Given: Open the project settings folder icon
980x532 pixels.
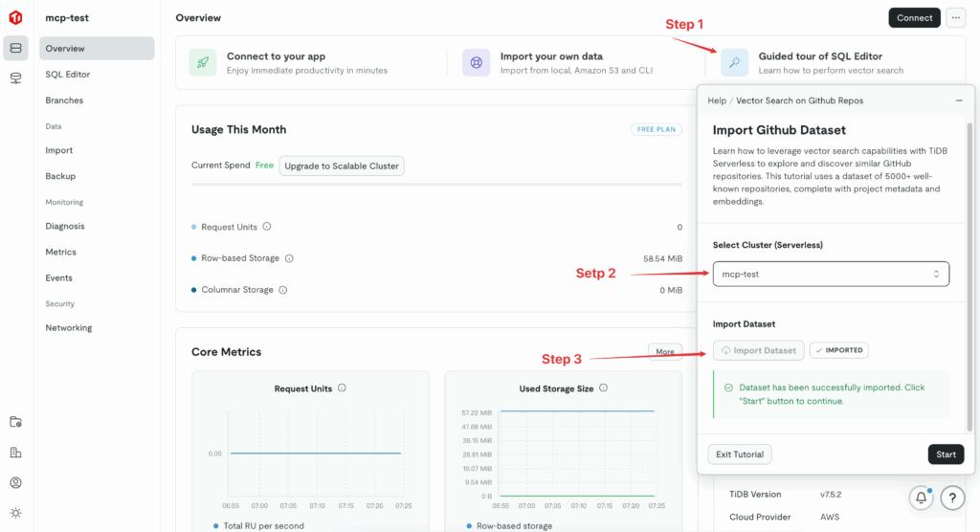Looking at the screenshot, I should [x=15, y=422].
